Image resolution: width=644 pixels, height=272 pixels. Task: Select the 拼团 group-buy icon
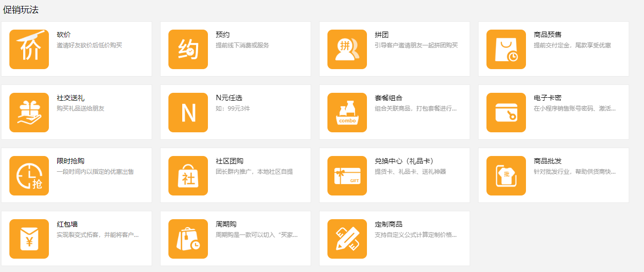pos(347,49)
